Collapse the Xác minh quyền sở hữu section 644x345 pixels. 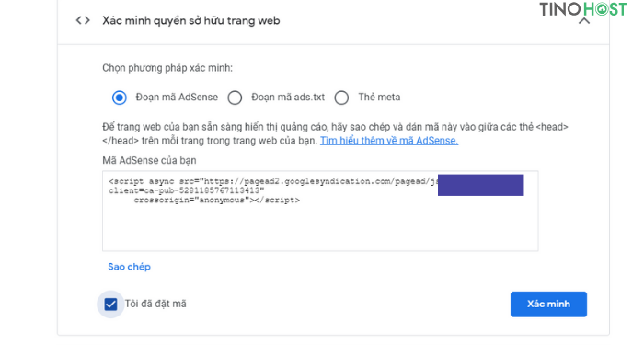(x=583, y=21)
